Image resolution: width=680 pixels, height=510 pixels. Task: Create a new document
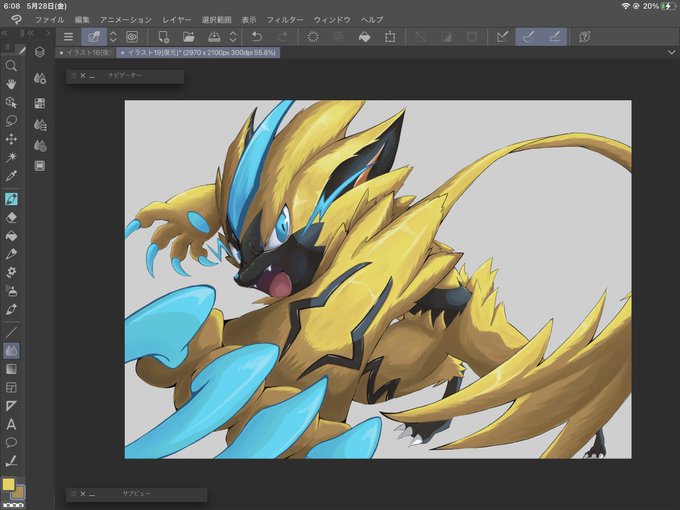163,37
